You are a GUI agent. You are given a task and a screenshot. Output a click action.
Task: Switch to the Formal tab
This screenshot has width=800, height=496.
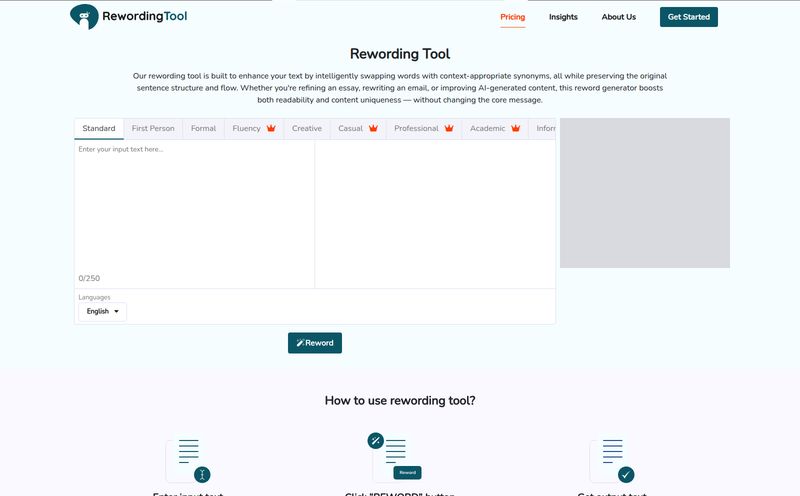(203, 129)
